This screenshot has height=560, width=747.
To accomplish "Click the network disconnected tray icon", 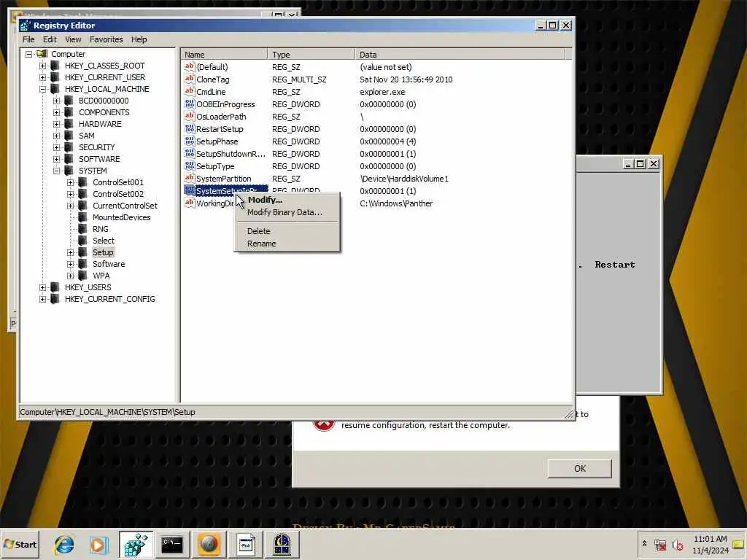I will click(660, 545).
